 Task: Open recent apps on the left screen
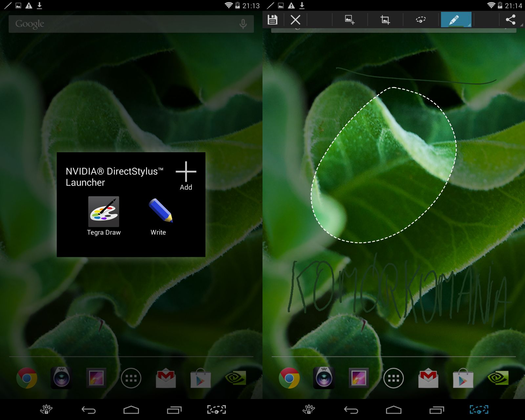pyautogui.click(x=174, y=410)
